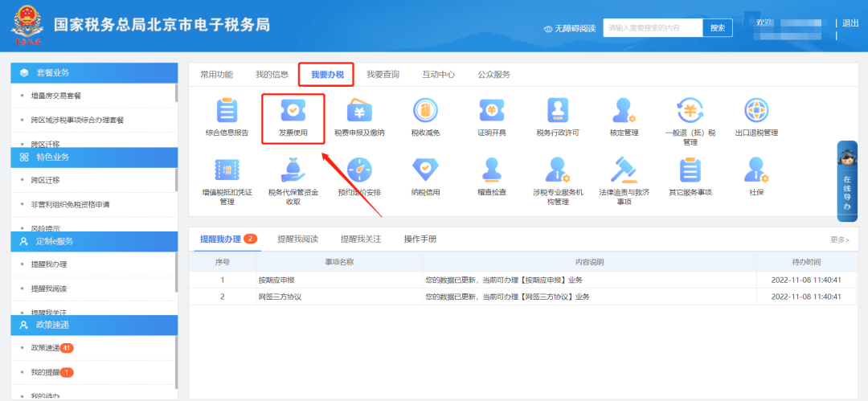This screenshot has height=401, width=868.
Task: Open 增量房交易套餐 in sidebar
Action: click(x=56, y=96)
